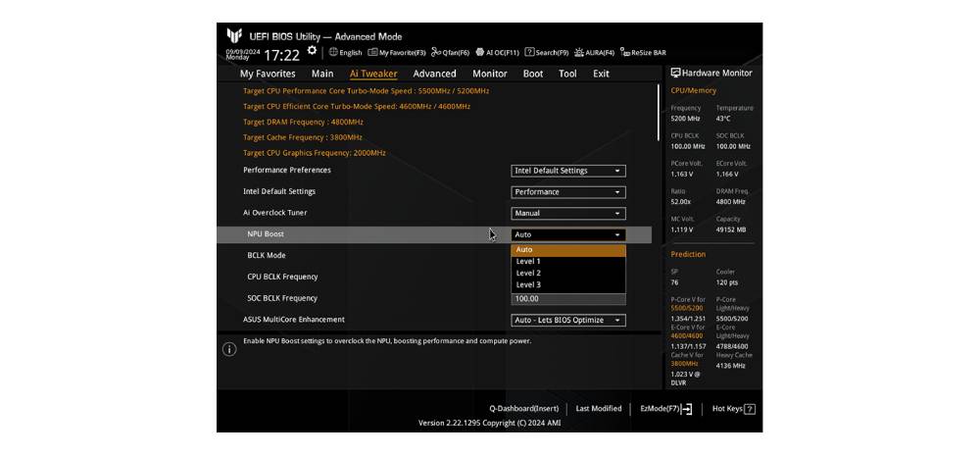Expand Ai Overclock Tuner Manual dropdown
Image resolution: width=980 pixels, height=456 pixels.
pyautogui.click(x=568, y=214)
